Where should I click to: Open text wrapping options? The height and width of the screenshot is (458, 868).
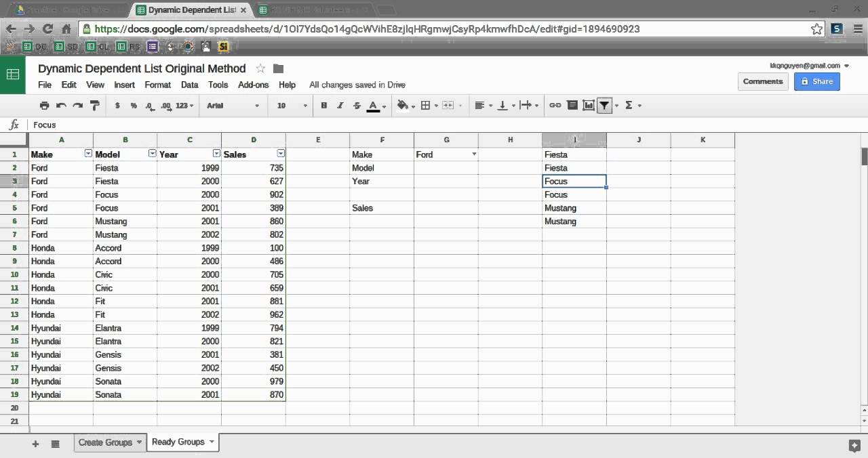[528, 105]
